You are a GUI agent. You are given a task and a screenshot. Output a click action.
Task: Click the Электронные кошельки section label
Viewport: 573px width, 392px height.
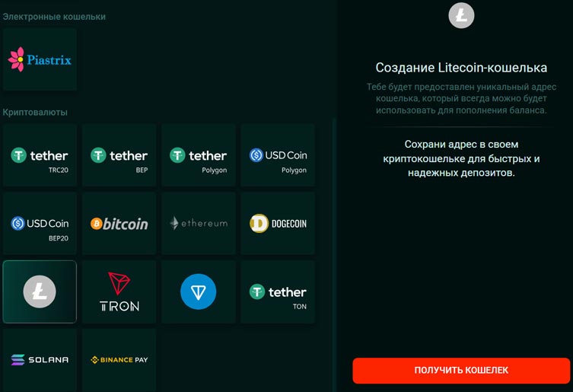coord(54,17)
